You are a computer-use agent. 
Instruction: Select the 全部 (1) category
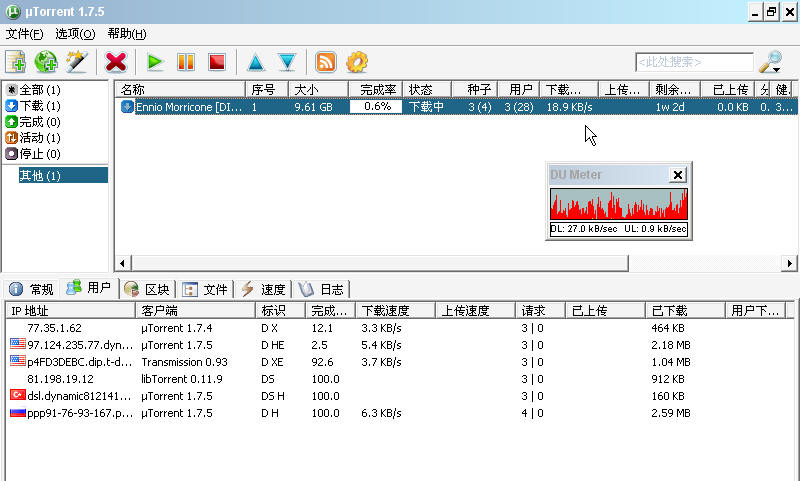(33, 90)
